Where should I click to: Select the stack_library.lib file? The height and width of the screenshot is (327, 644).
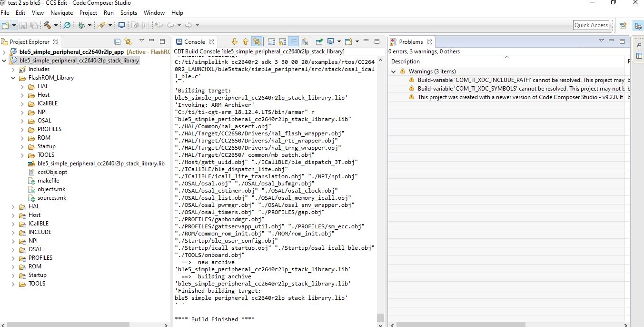[x=97, y=163]
